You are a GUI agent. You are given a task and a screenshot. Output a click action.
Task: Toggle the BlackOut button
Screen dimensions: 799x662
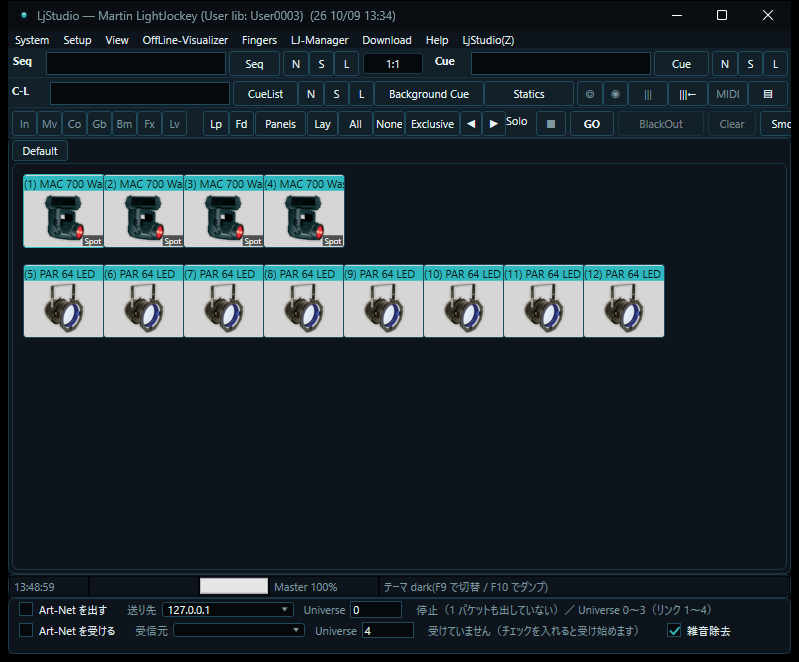click(661, 124)
